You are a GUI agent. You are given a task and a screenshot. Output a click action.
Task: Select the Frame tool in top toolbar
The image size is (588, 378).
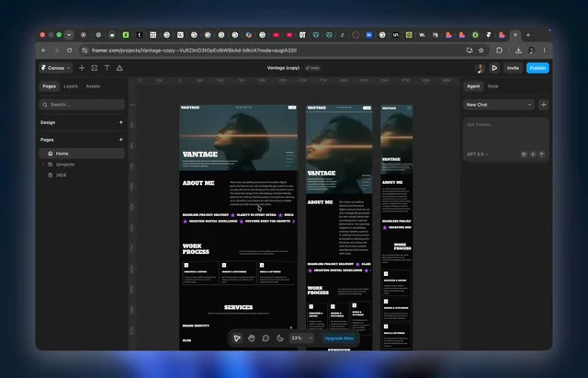94,68
